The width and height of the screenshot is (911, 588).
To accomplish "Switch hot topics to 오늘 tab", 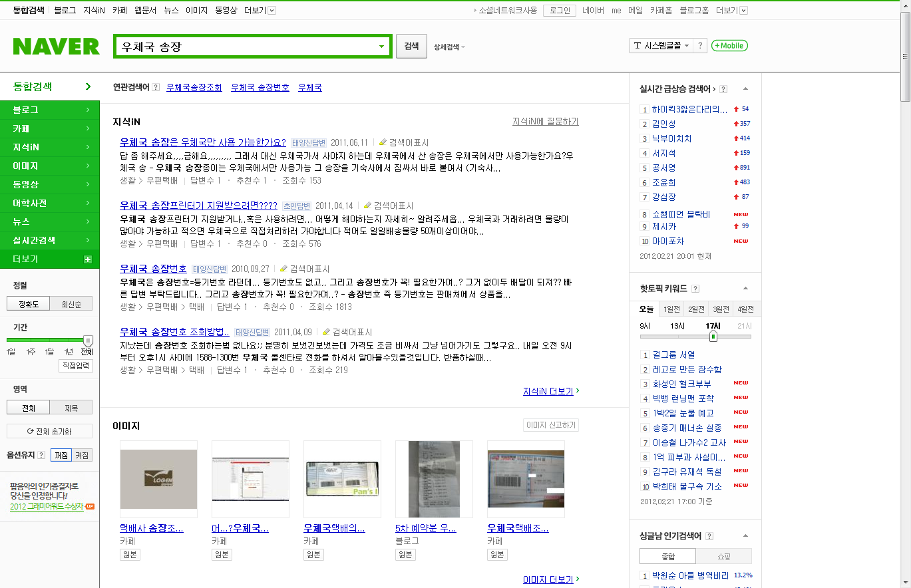I will (x=647, y=309).
